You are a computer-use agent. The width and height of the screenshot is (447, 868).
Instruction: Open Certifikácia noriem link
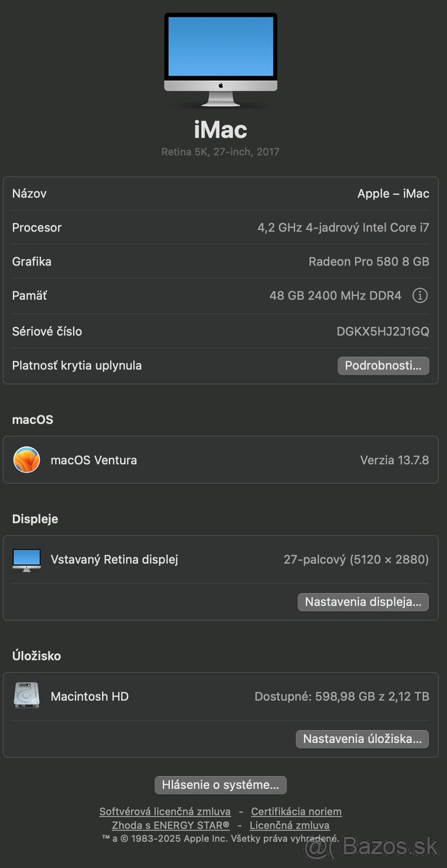click(296, 812)
